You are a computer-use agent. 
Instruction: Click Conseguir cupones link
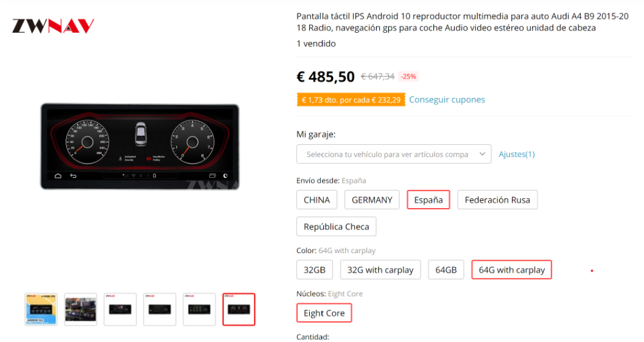tap(447, 100)
